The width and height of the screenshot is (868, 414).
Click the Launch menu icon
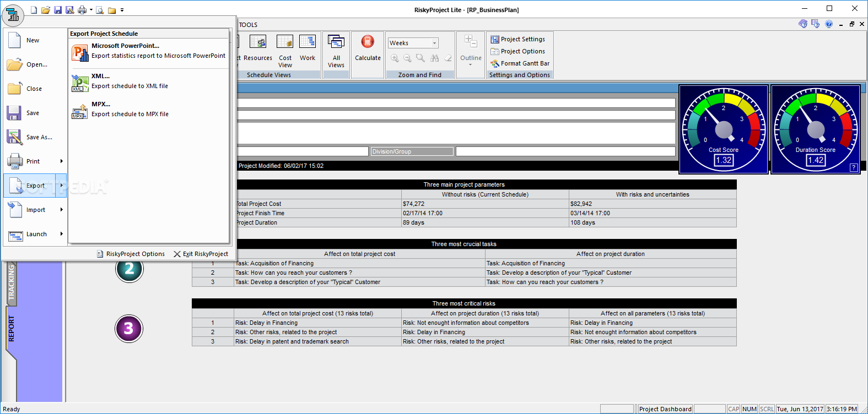[x=15, y=235]
